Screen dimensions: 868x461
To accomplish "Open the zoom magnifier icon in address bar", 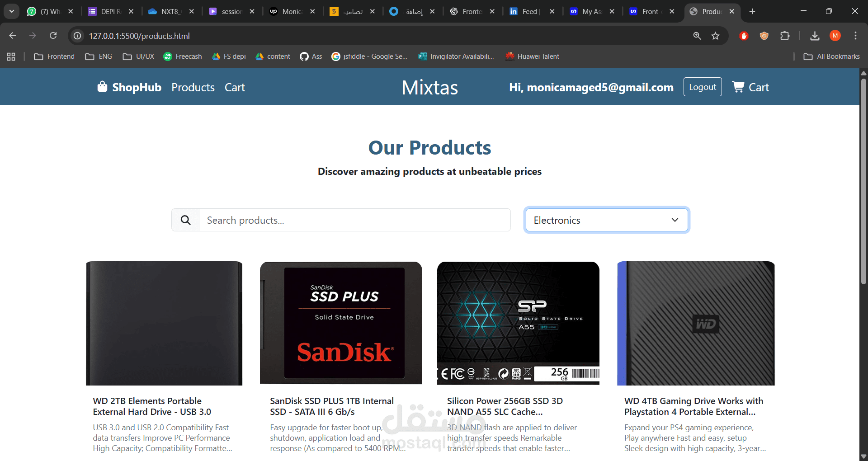I will coord(697,36).
